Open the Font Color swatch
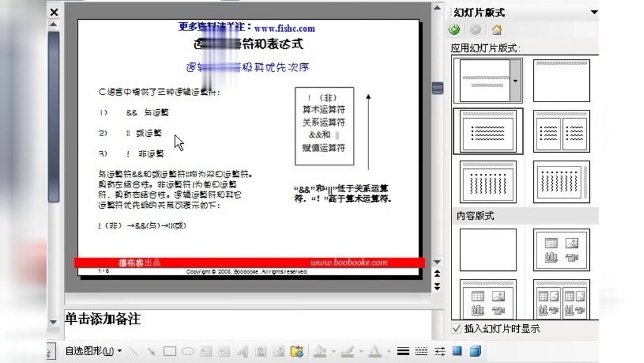This screenshot has width=644, height=363. pyautogui.click(x=375, y=351)
